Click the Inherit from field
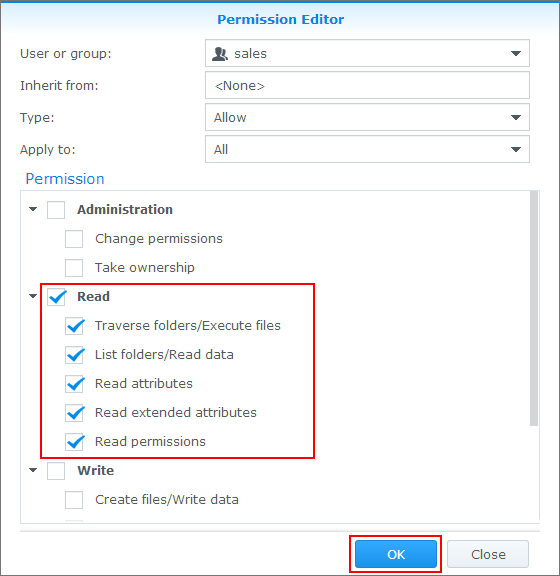Image resolution: width=560 pixels, height=576 pixels. (x=367, y=85)
